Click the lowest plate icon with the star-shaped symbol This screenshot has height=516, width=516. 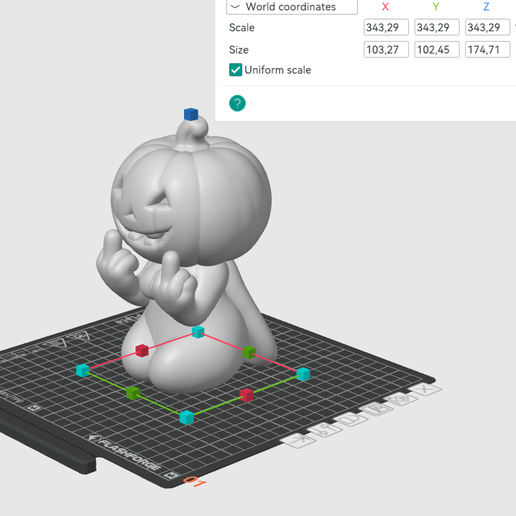coord(298,441)
